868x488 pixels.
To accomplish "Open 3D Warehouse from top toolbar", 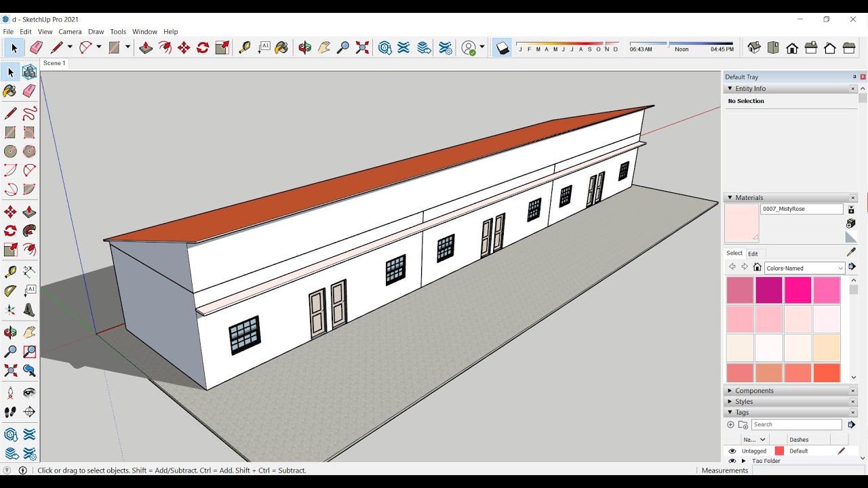I will (x=385, y=47).
